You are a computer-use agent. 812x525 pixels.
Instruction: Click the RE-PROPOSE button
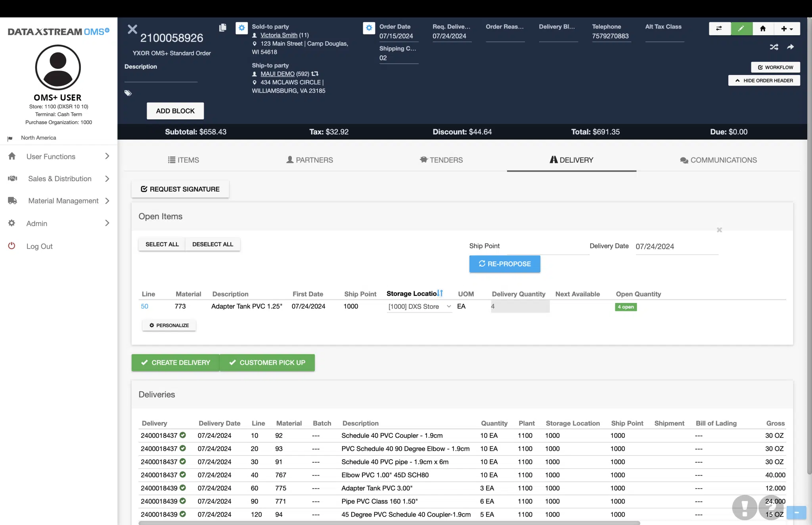point(504,264)
